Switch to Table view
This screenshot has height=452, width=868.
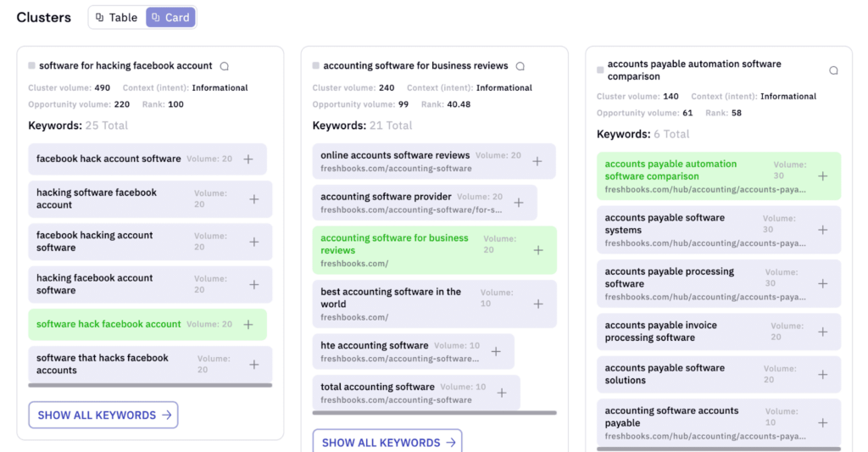point(116,17)
